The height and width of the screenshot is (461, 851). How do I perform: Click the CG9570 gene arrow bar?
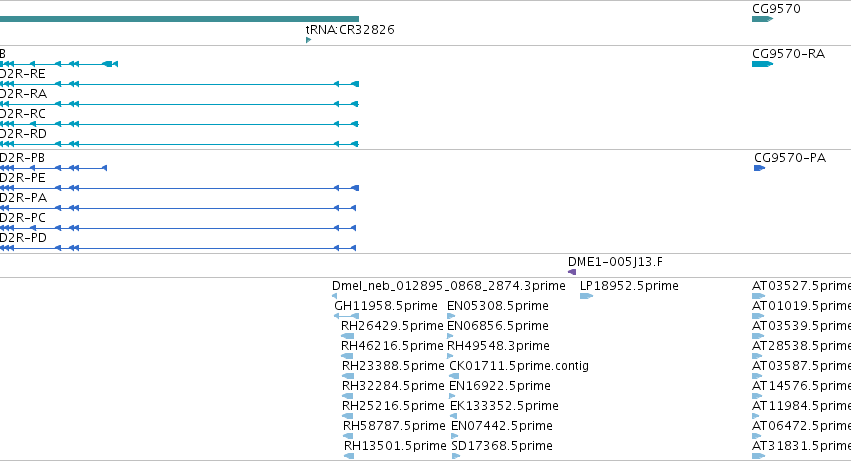pos(763,19)
